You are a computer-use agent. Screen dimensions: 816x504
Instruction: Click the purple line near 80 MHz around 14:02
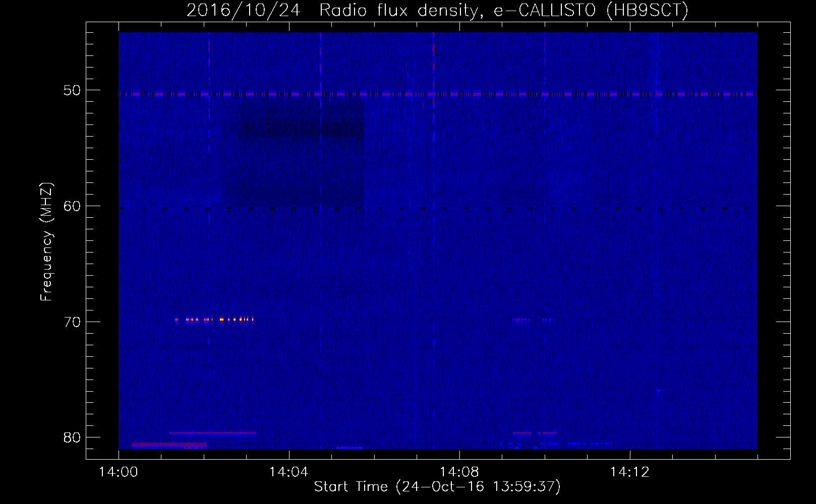(x=212, y=433)
